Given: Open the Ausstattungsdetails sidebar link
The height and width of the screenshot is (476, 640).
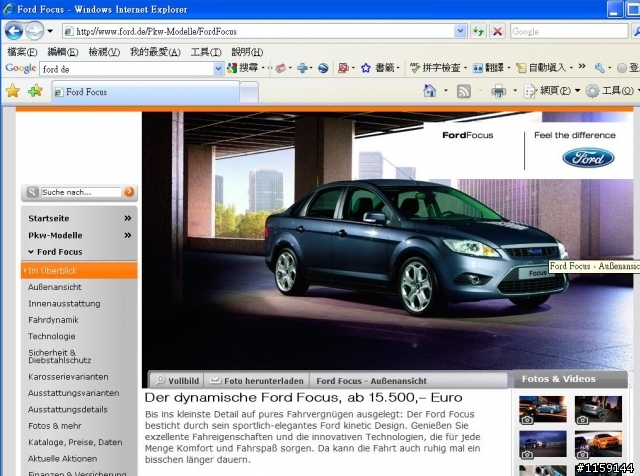Looking at the screenshot, I should click(x=68, y=409).
